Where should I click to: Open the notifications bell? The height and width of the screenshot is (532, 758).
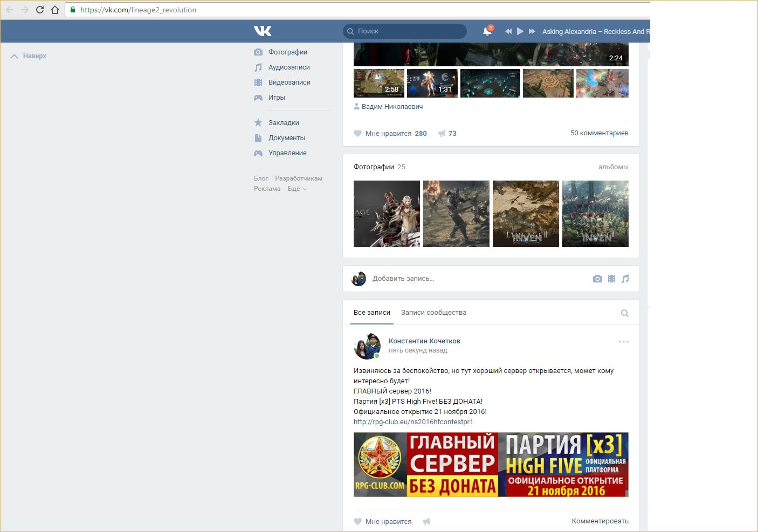point(487,31)
